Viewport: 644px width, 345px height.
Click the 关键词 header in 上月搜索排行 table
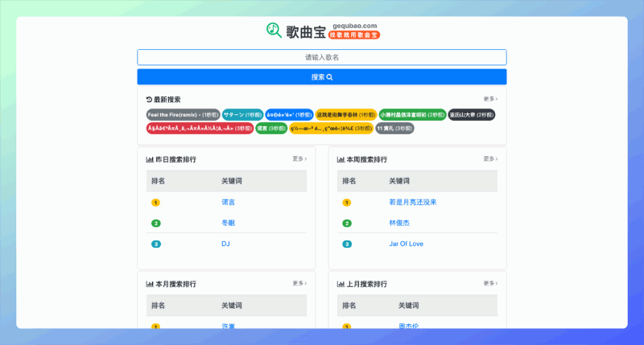tap(409, 306)
